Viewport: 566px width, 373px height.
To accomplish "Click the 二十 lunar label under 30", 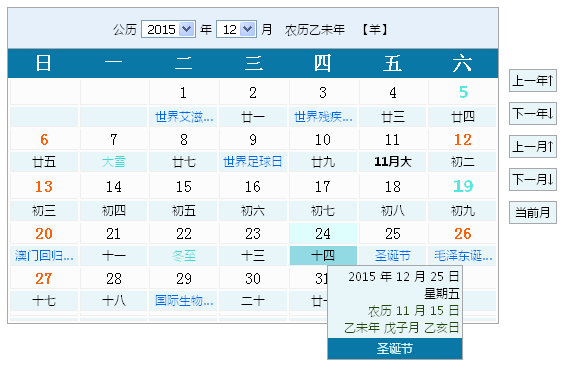I will [x=253, y=300].
